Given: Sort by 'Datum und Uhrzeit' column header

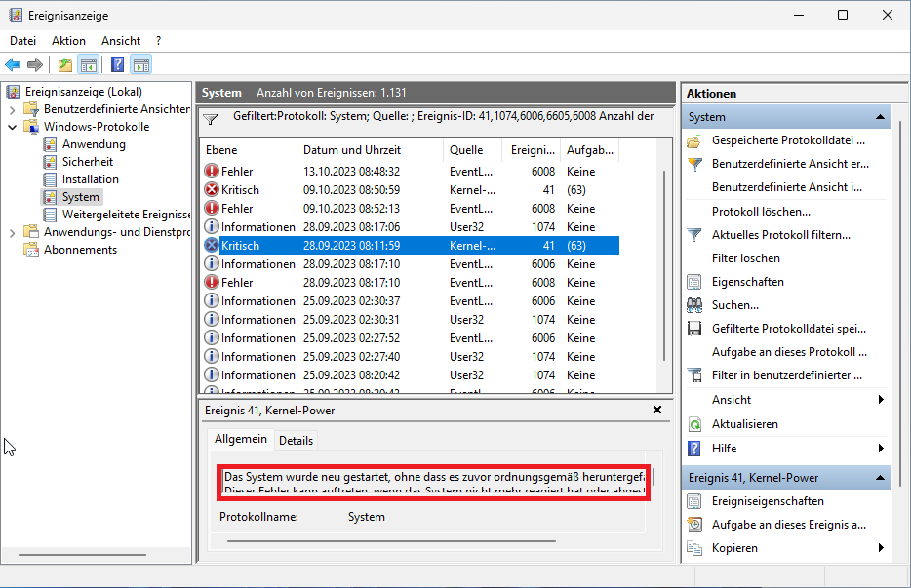Looking at the screenshot, I should pos(358,150).
